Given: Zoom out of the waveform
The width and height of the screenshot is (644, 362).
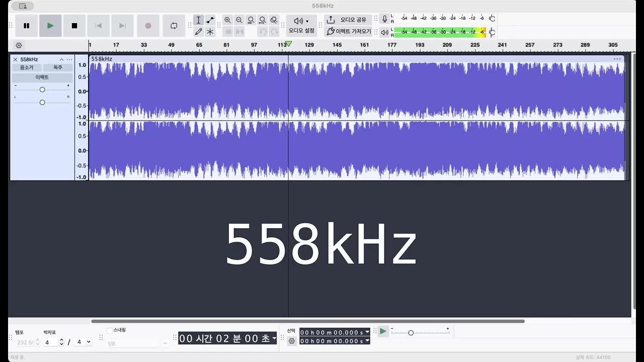Looking at the screenshot, I should pos(239,20).
